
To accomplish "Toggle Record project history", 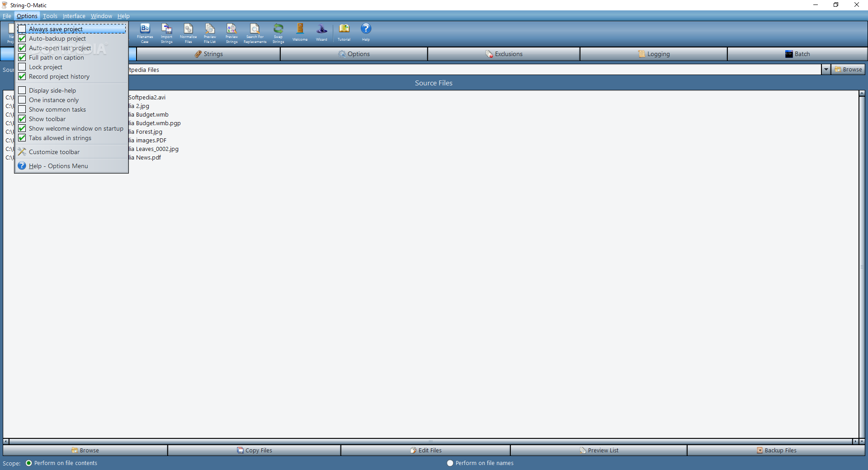I will click(22, 76).
